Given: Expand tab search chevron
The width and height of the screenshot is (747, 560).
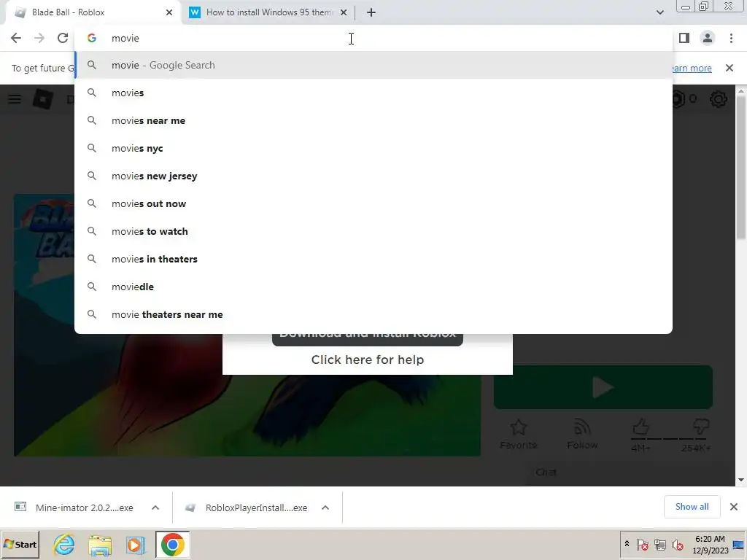Looking at the screenshot, I should 659,12.
